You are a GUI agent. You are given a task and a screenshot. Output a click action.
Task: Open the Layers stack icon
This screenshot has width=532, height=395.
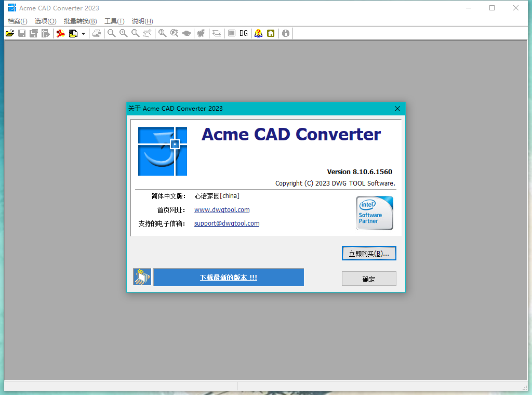tap(217, 33)
